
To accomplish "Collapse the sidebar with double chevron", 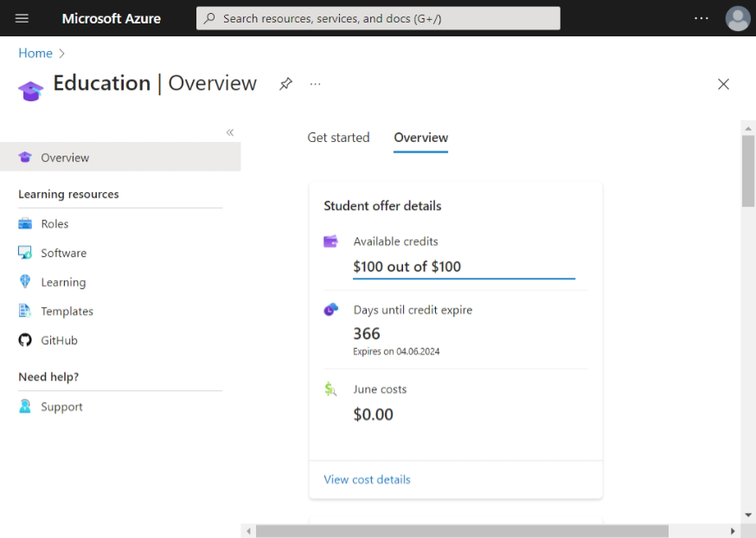I will 230,132.
